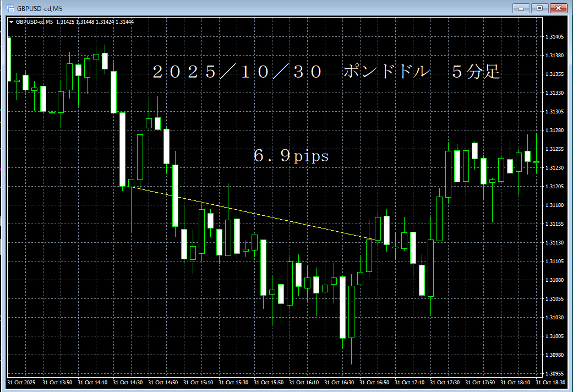Click price label 1.31255 on scale
The height and width of the screenshot is (392, 573).
[x=554, y=149]
